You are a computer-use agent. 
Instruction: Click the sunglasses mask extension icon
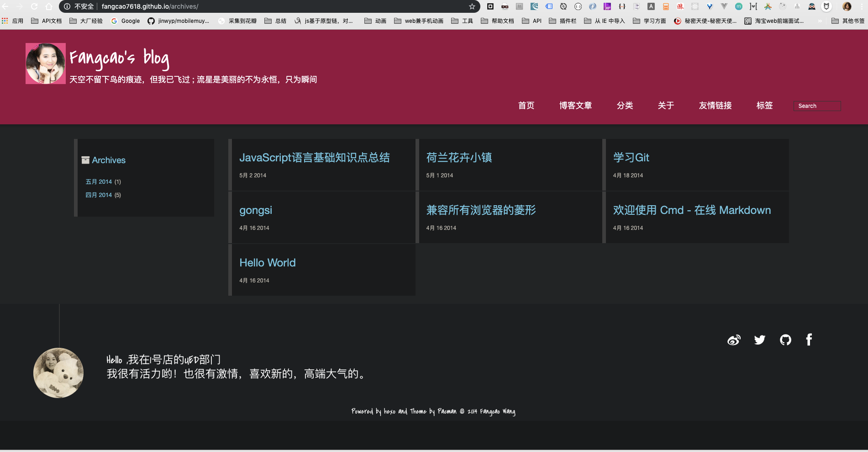(x=505, y=6)
